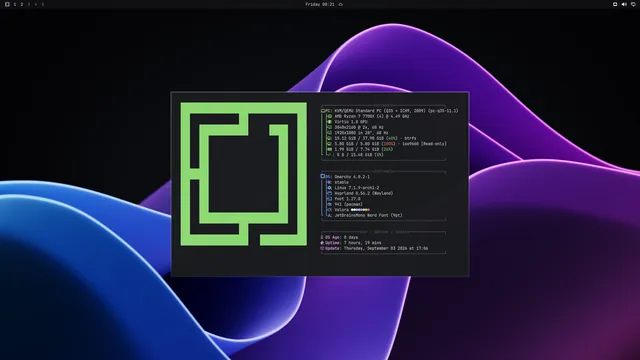Click the color dots row in terminal
The height and width of the screenshot is (360, 640).
click(360, 210)
